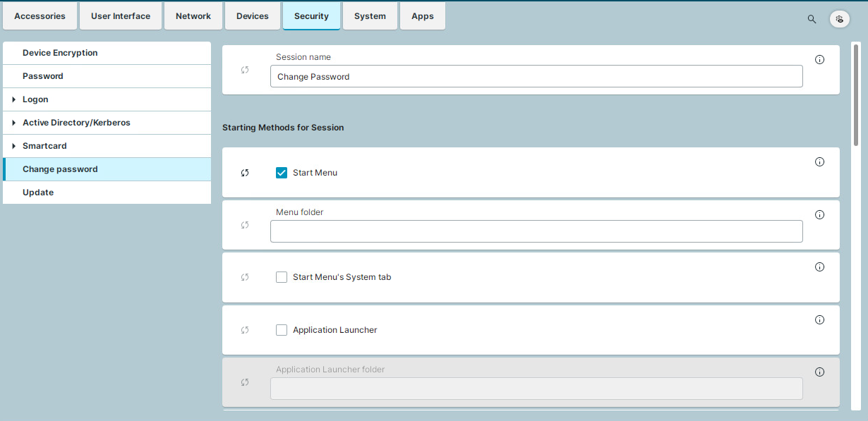This screenshot has width=868, height=421.
Task: Click the round icon beside search
Action: (839, 19)
